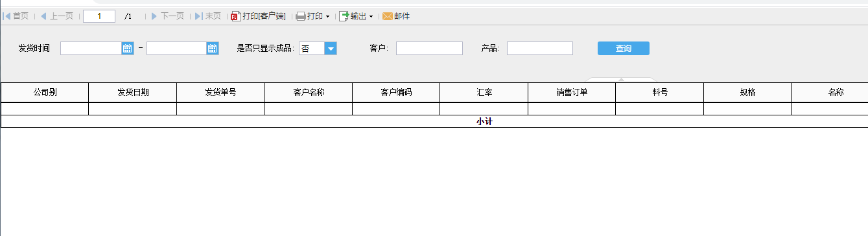The image size is (868, 236).
Task: Open the 打印 print menu
Action: (313, 16)
